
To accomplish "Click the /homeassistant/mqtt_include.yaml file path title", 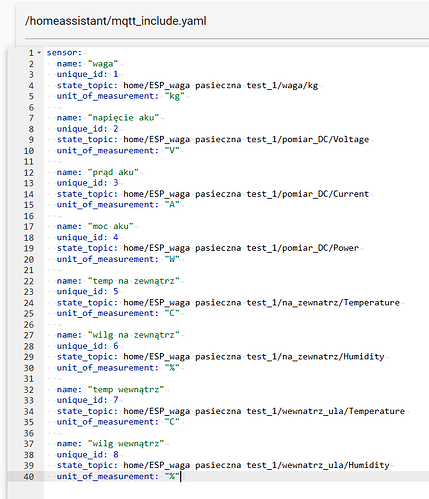I will [115, 21].
